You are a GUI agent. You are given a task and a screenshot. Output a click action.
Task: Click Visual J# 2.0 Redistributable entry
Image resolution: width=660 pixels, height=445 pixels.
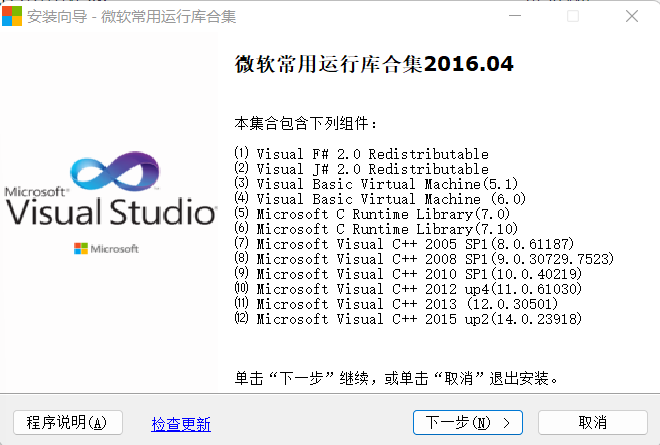tap(362, 169)
